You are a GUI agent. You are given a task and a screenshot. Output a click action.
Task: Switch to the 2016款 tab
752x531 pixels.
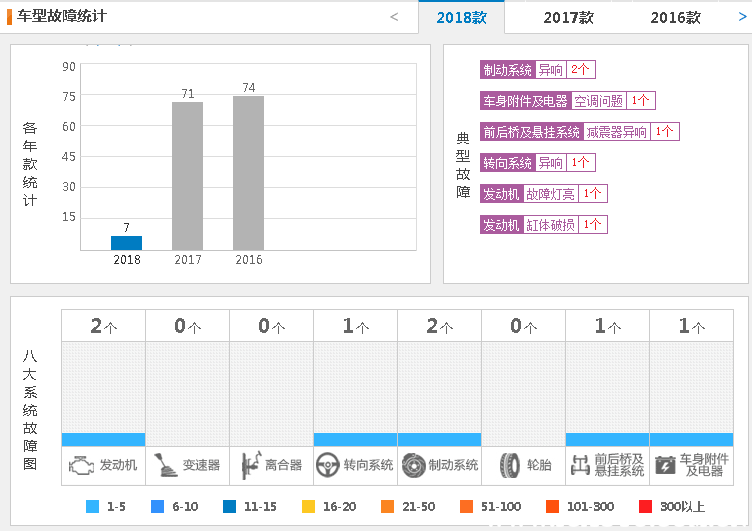(675, 18)
